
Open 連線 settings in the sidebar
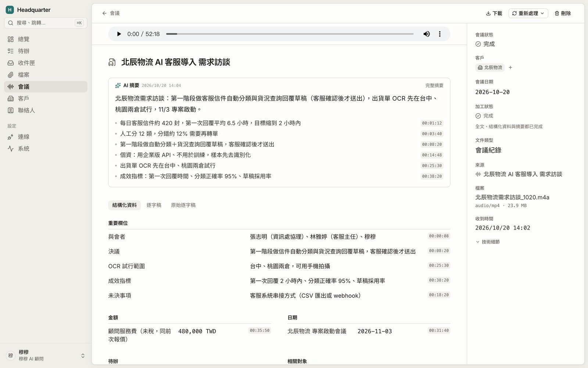(x=46, y=137)
